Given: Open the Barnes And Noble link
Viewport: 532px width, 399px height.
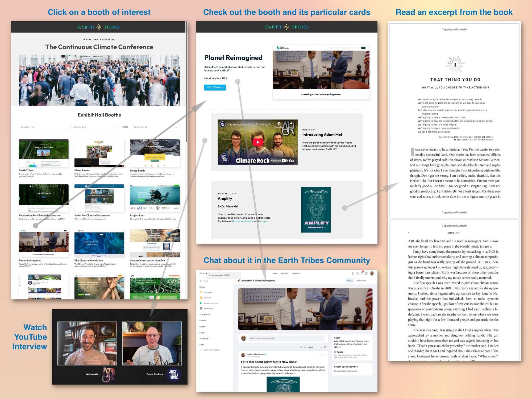Looking at the screenshot, I should [243, 221].
